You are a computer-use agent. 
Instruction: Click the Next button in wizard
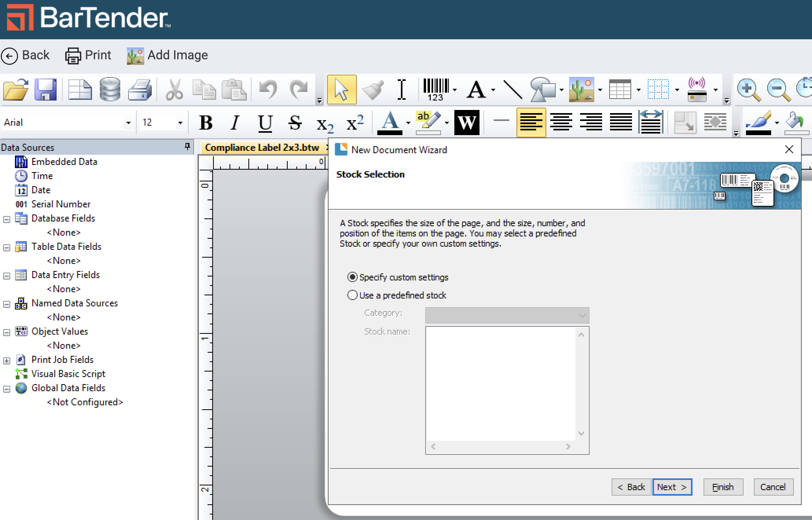672,487
